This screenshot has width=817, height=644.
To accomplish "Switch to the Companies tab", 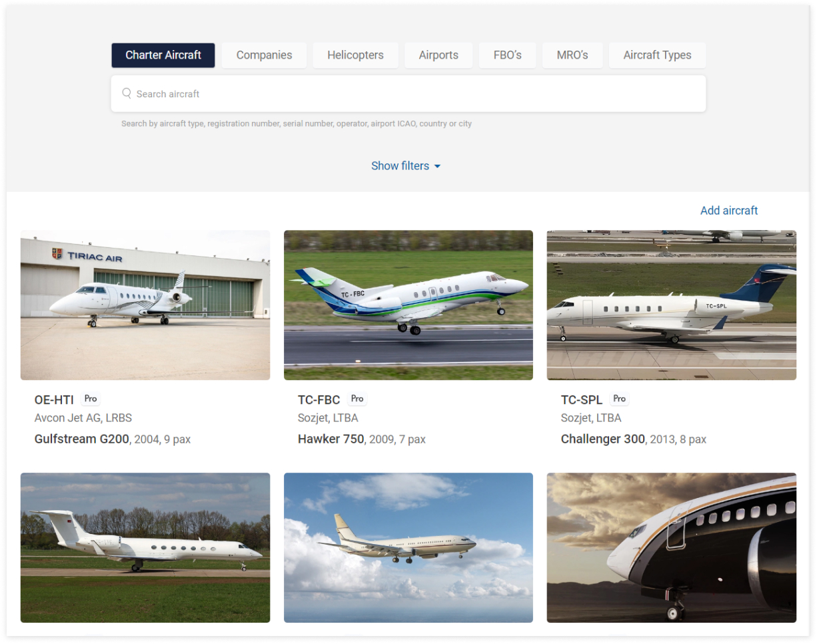I will click(x=264, y=55).
